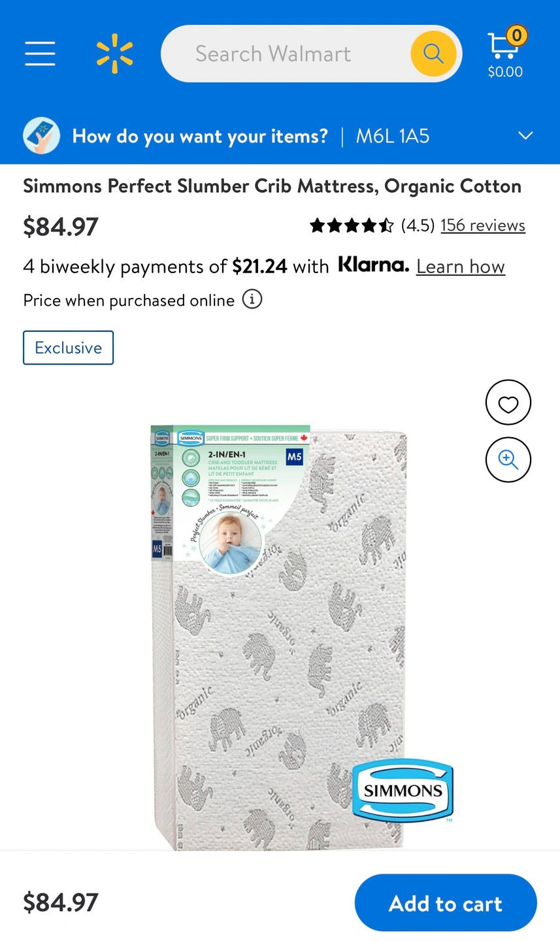Click the Exclusive badge
Screen dimensions: 560x941
[x=69, y=348]
